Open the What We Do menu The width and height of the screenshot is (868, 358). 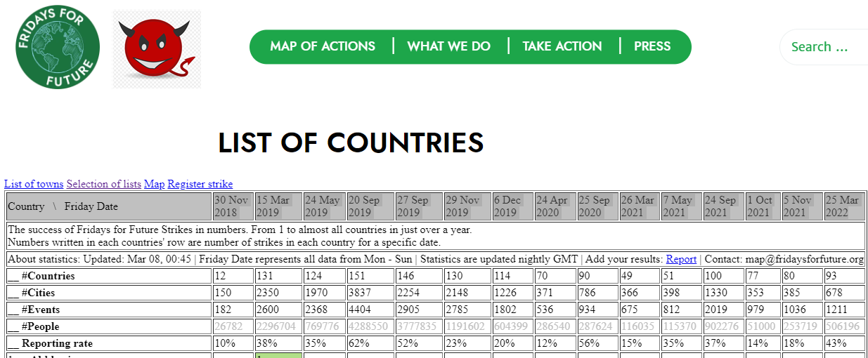[x=448, y=46]
